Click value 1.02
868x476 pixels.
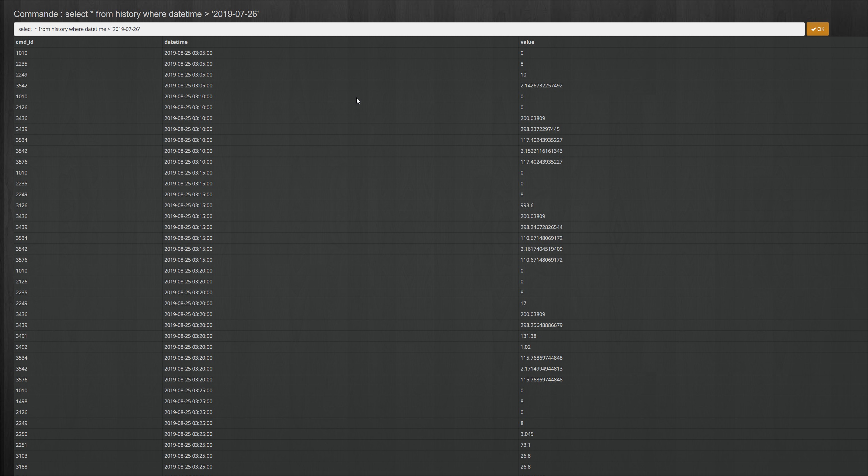(525, 347)
